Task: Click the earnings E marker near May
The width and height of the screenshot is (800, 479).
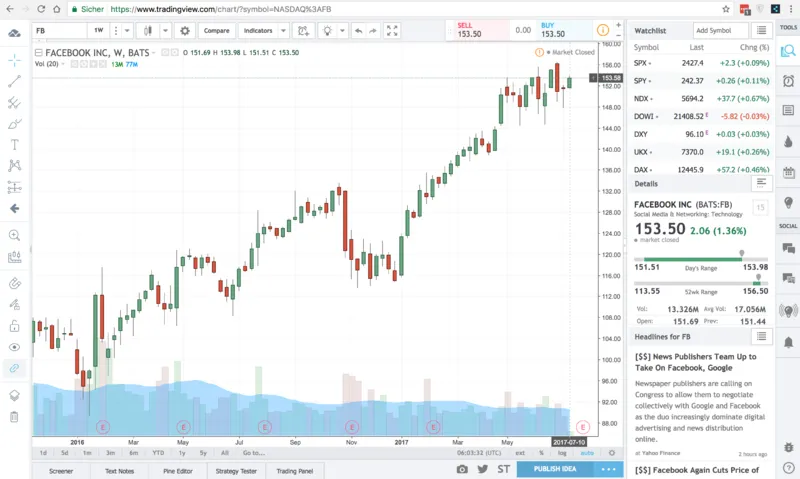Action: coord(183,427)
